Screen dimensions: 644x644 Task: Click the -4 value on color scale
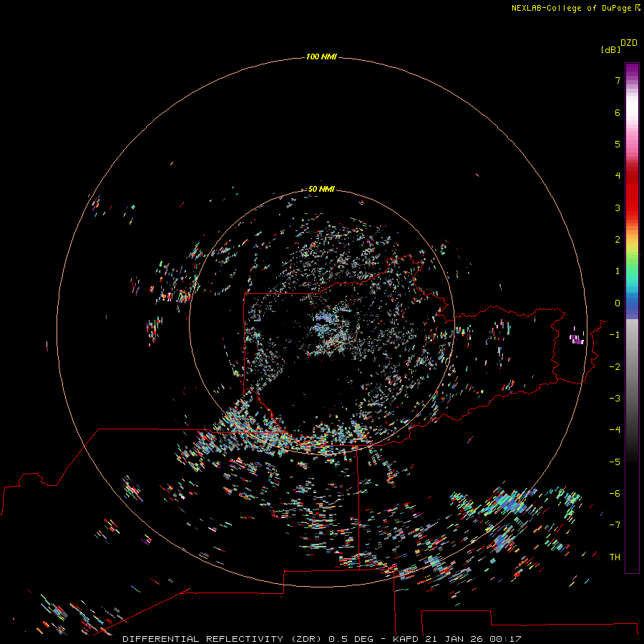615,430
